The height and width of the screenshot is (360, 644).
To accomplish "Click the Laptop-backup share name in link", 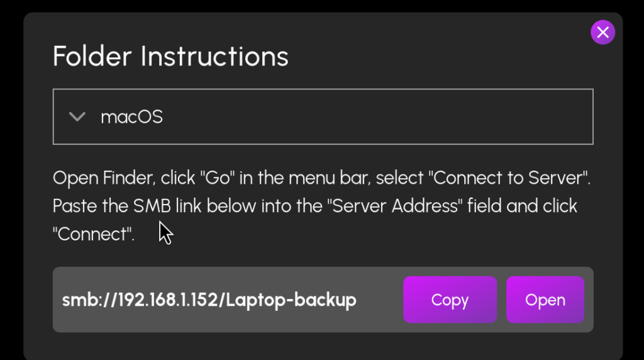I will [291, 300].
